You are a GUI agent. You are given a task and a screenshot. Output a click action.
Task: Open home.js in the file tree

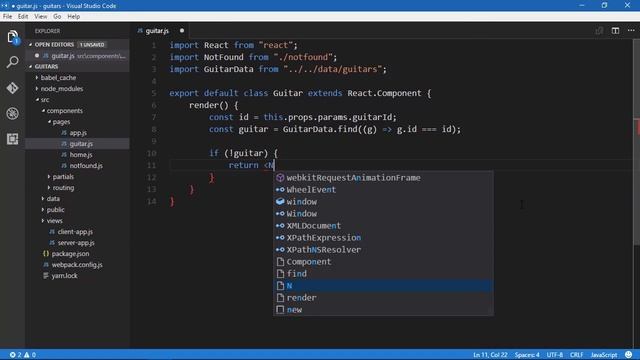pyautogui.click(x=80, y=155)
